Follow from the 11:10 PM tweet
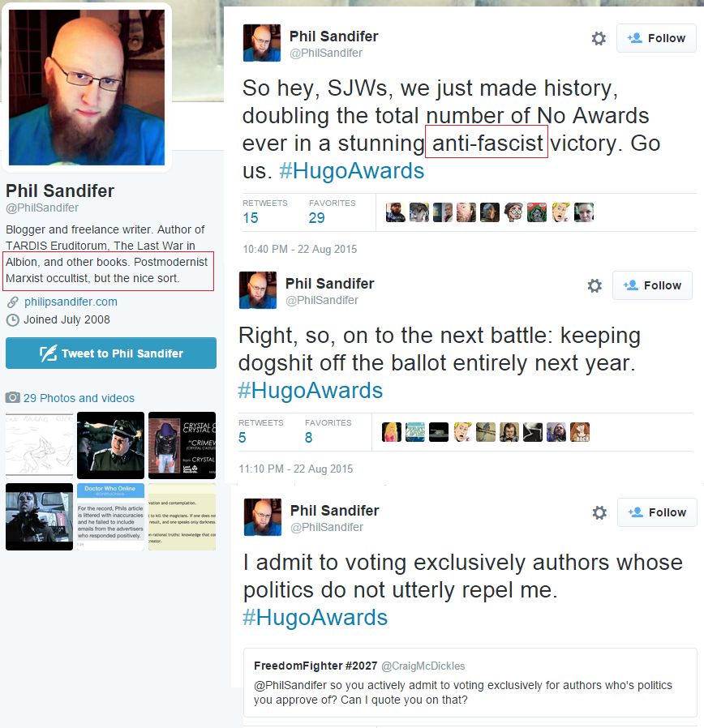Image resolution: width=704 pixels, height=728 pixels. coord(652,285)
